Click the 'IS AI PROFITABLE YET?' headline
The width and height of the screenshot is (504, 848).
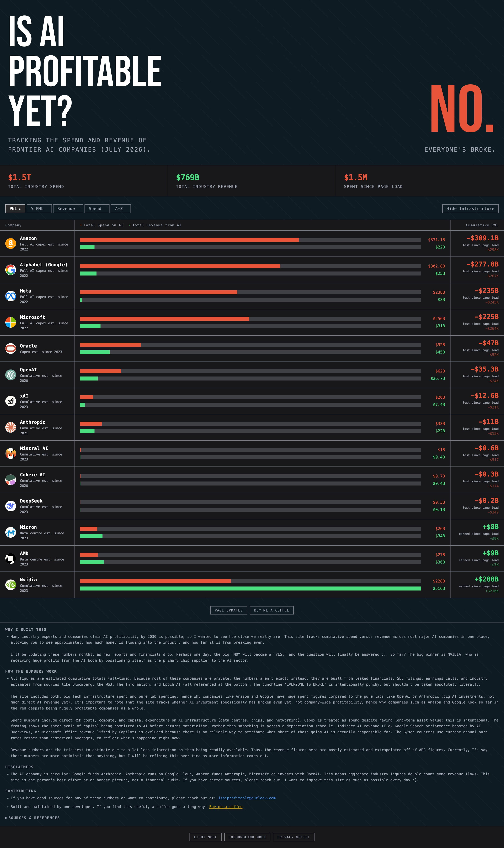[x=85, y=71]
